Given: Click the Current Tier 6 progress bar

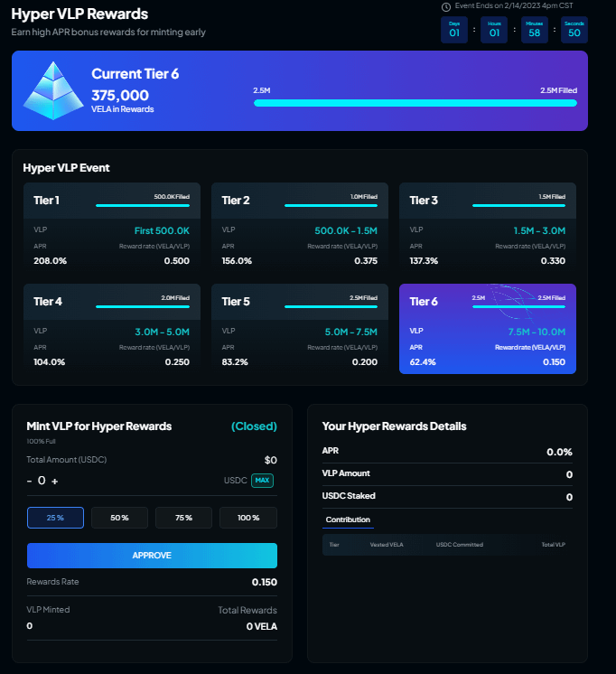Looking at the screenshot, I should 415,103.
